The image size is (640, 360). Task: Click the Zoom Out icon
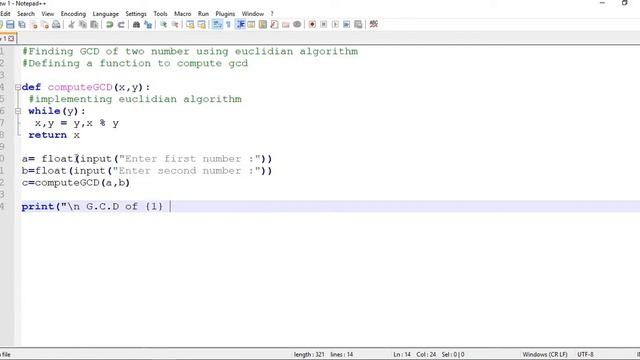click(175, 24)
